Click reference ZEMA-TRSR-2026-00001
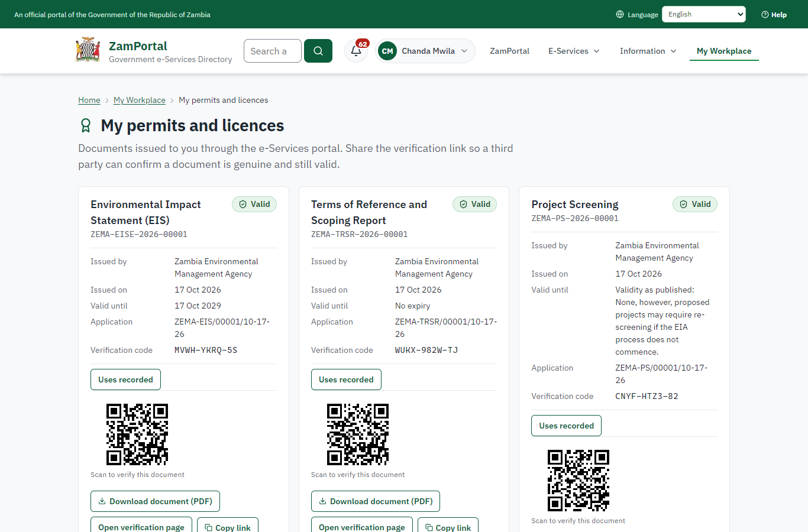The image size is (808, 532). point(360,234)
